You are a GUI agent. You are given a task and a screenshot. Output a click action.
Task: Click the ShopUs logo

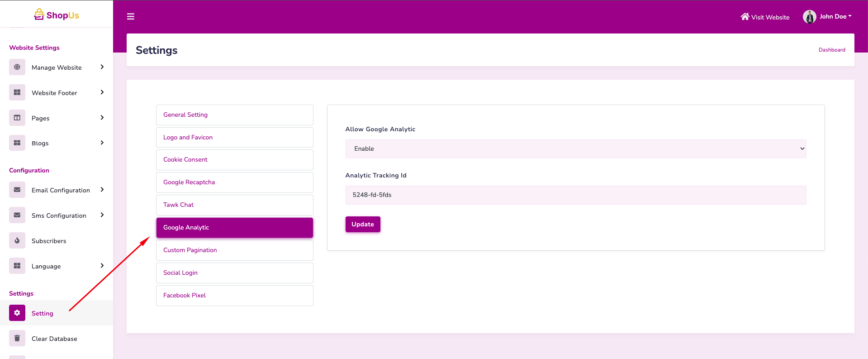(57, 15)
